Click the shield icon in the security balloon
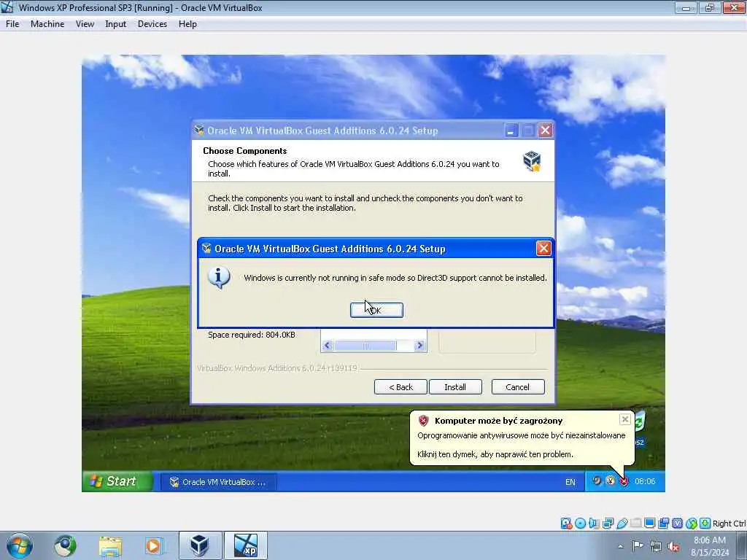 coord(424,421)
